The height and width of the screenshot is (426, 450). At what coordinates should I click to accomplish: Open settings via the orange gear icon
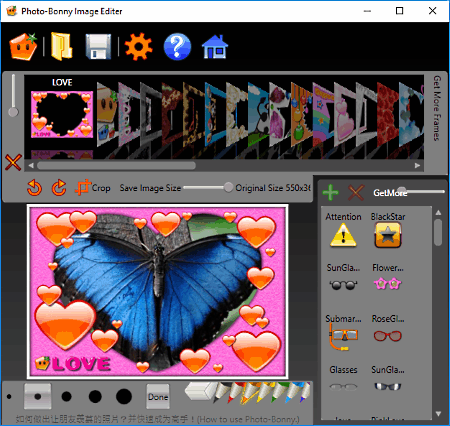(x=138, y=47)
